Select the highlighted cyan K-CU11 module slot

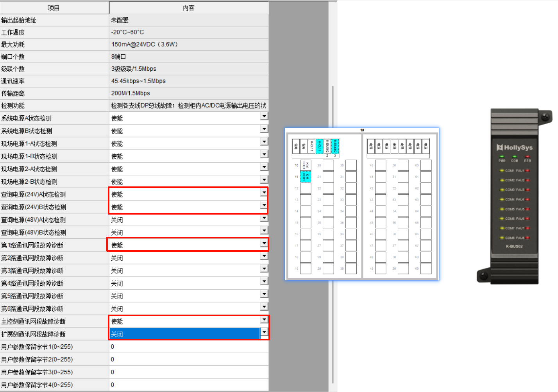pyautogui.click(x=319, y=146)
